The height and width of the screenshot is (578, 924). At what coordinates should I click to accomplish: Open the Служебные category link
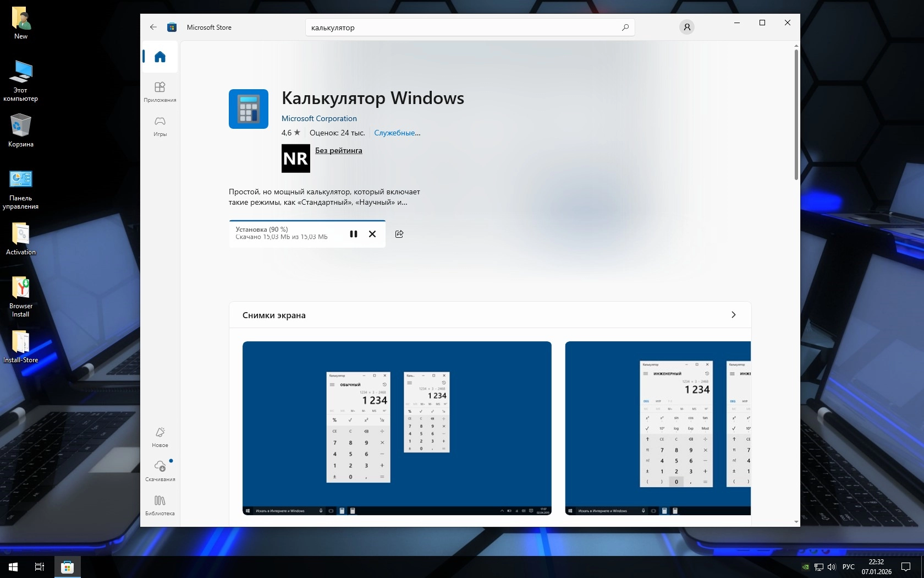point(397,133)
